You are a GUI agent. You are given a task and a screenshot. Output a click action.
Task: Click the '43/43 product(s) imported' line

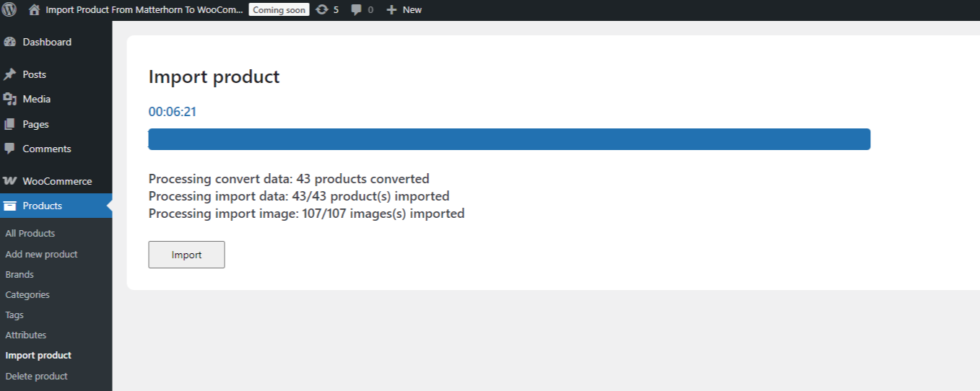(x=299, y=196)
